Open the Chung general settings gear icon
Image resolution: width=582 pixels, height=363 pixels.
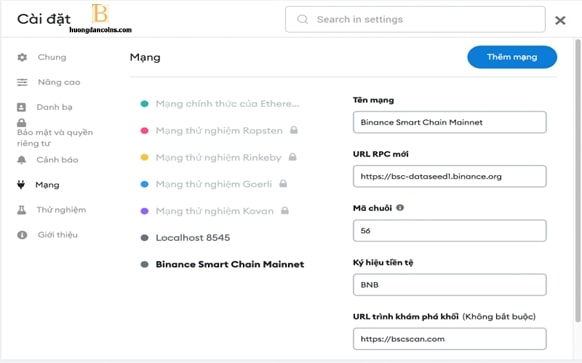coord(22,57)
